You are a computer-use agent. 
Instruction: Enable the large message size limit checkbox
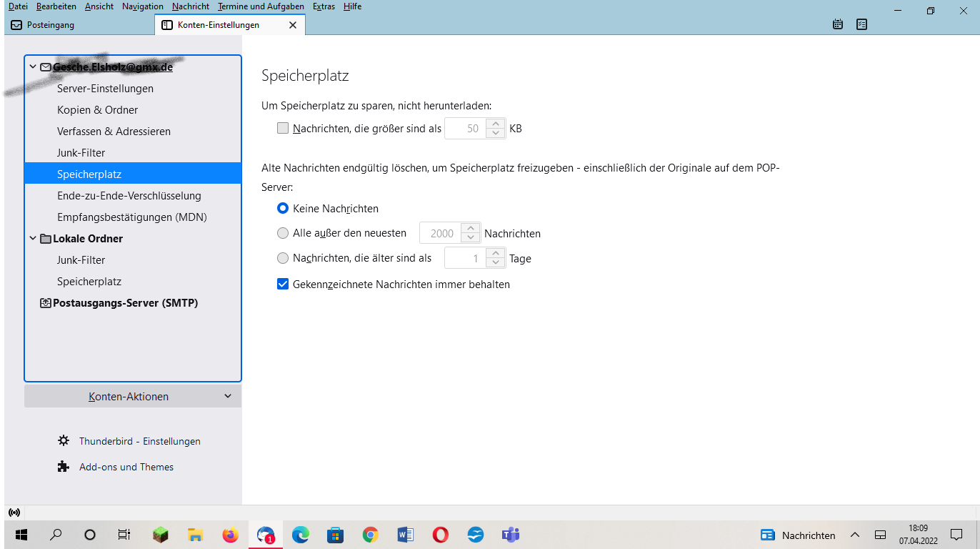pyautogui.click(x=283, y=129)
